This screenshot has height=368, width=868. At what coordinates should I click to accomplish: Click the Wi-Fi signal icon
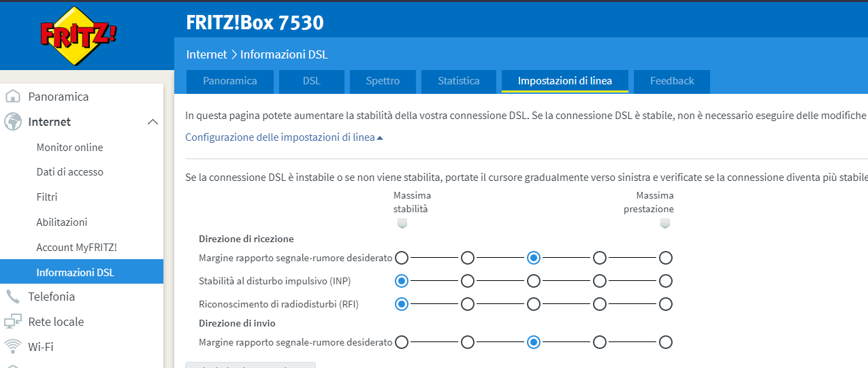point(12,346)
